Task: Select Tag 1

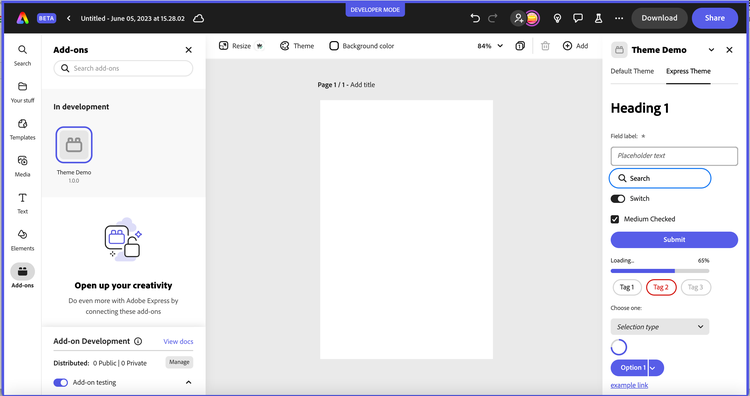Action: pos(627,287)
